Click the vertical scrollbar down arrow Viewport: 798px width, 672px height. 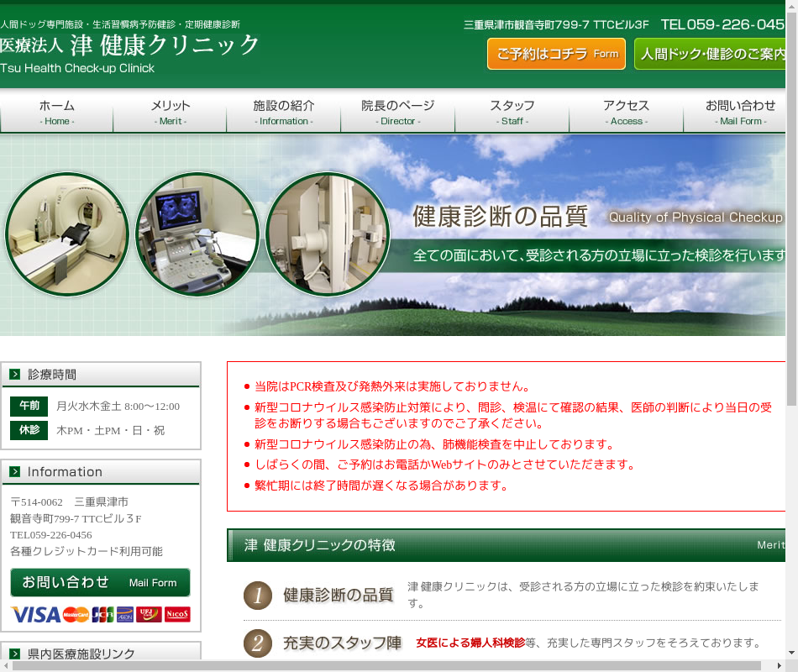[791, 653]
